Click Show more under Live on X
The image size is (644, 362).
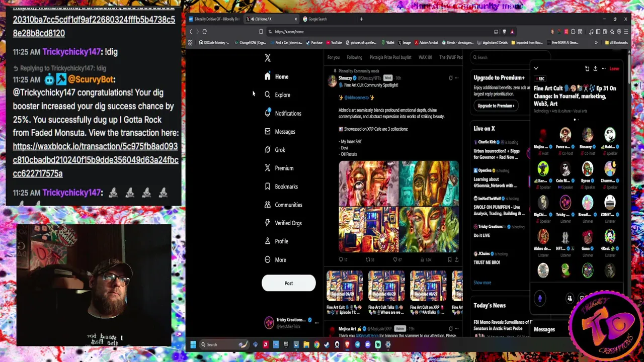pos(482,283)
